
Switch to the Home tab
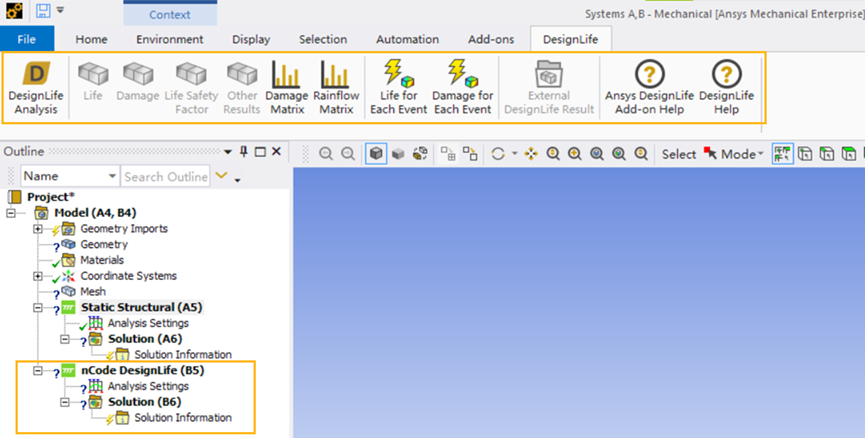coord(92,39)
